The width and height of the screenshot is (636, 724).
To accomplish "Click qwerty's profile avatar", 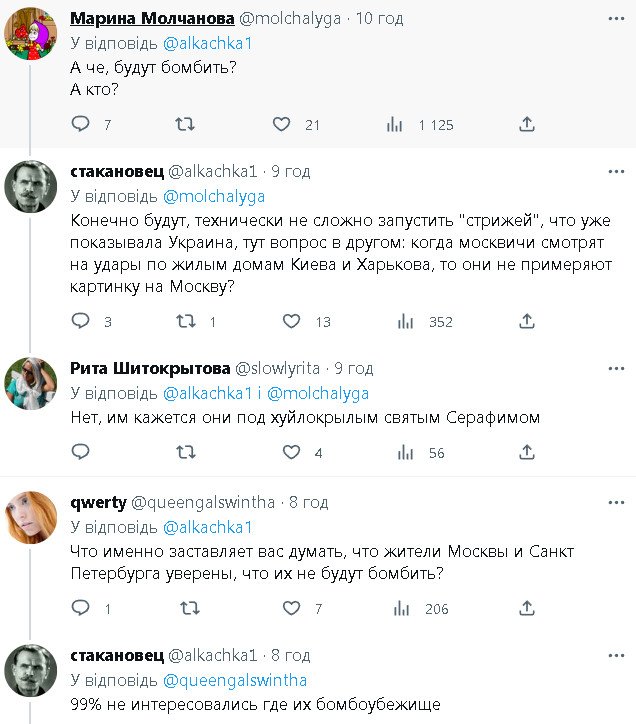I will (31, 513).
